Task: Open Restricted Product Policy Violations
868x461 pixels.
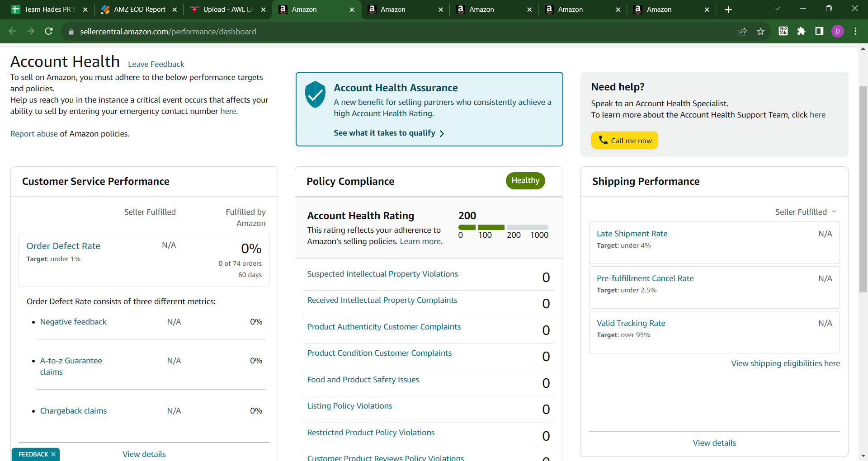Action: [x=371, y=433]
